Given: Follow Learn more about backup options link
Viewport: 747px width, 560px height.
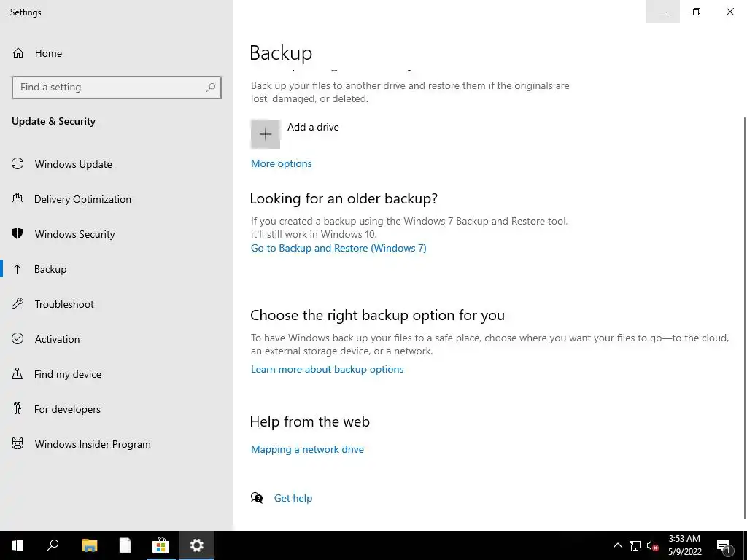Looking at the screenshot, I should 327,369.
